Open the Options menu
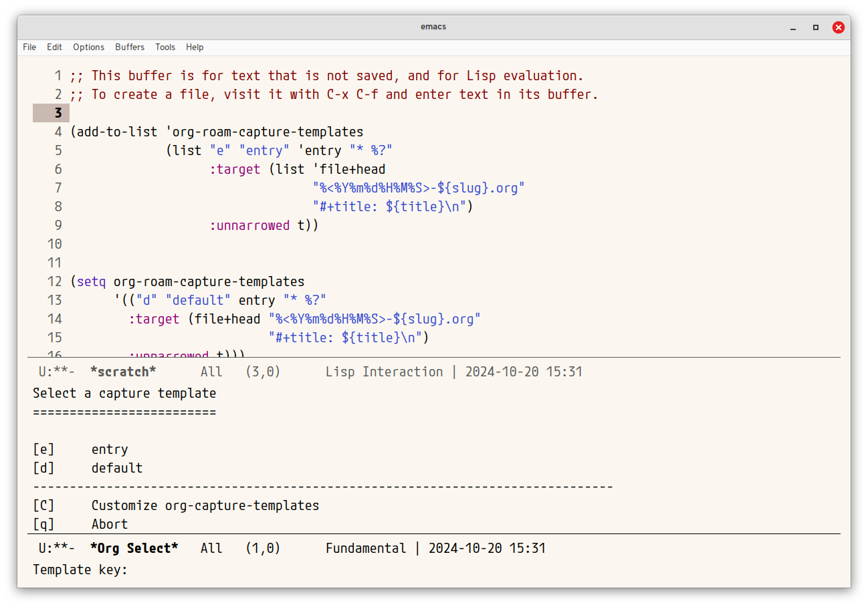Screen dimensions: 868x607 88,47
